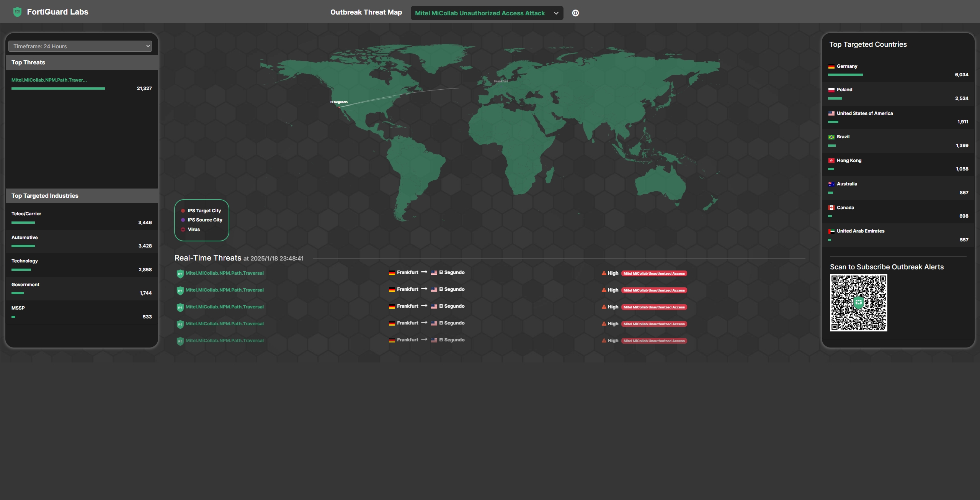Click the MSSP industry entry
Viewport: 980px width, 500px height.
pyautogui.click(x=82, y=312)
